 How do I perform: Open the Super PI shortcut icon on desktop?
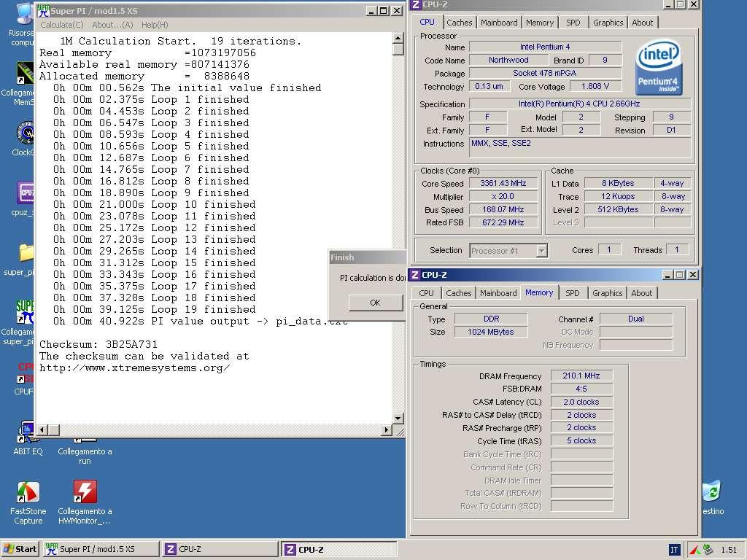tap(25, 312)
